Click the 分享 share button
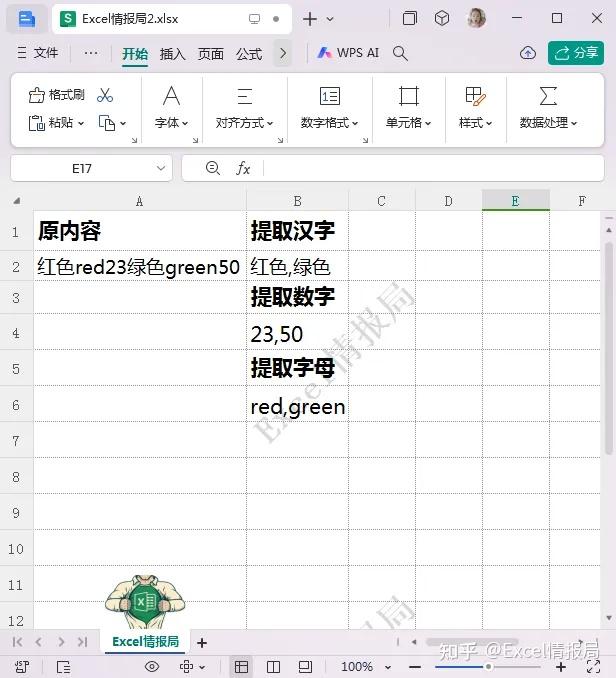Viewport: 616px width, 678px height. coord(576,53)
